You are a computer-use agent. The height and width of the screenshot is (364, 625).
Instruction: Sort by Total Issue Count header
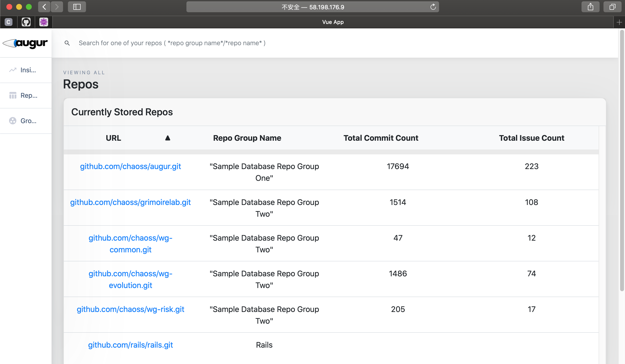point(531,138)
